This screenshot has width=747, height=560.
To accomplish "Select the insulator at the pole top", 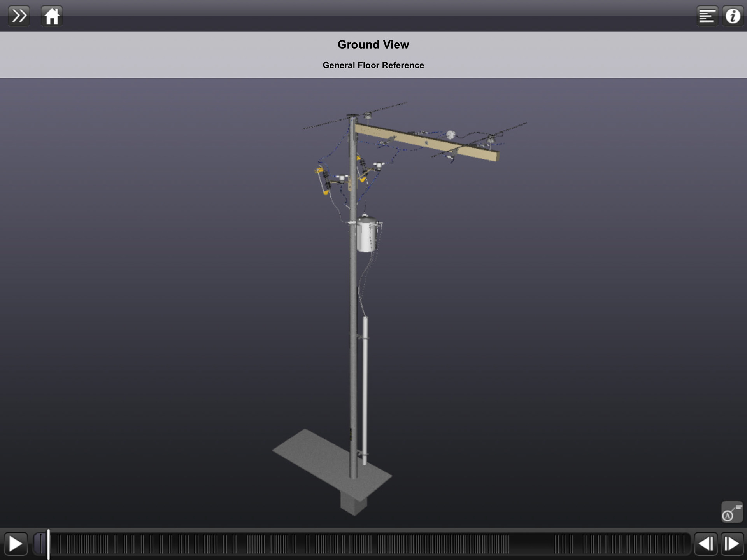I will [368, 115].
